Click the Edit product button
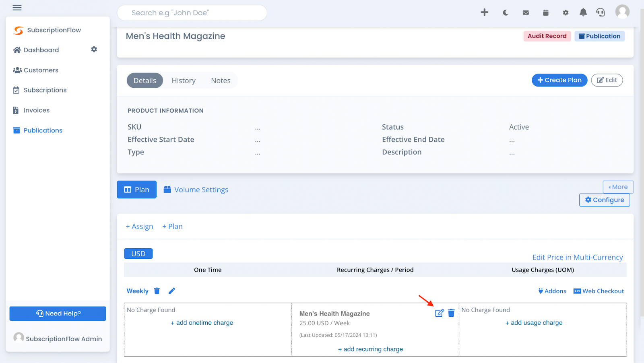644x363 pixels. pyautogui.click(x=607, y=80)
